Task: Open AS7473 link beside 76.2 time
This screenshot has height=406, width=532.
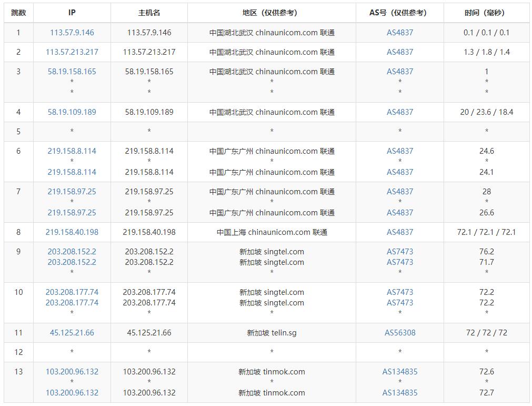Action: tap(400, 252)
